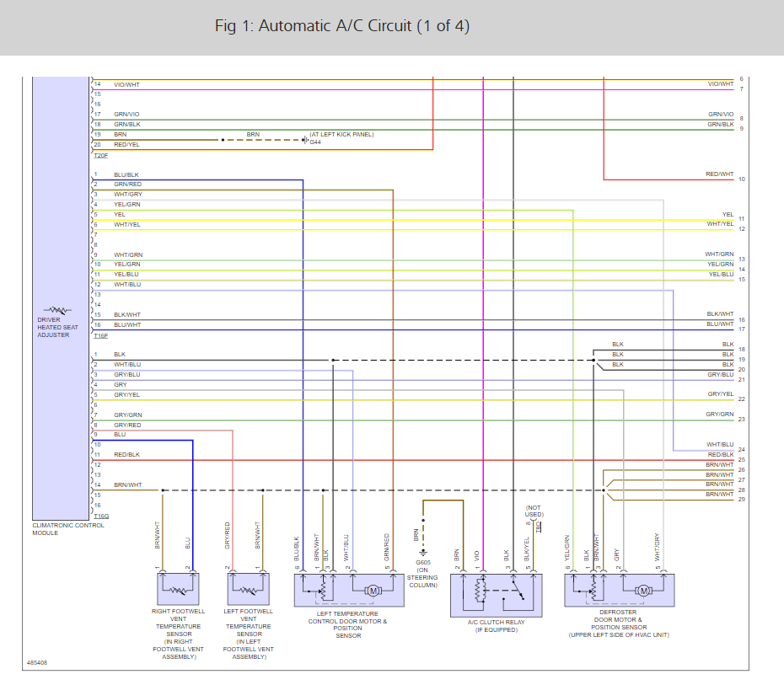Click the "(NOT USED)" label above T8C
The width and height of the screenshot is (784, 685).
tap(534, 511)
